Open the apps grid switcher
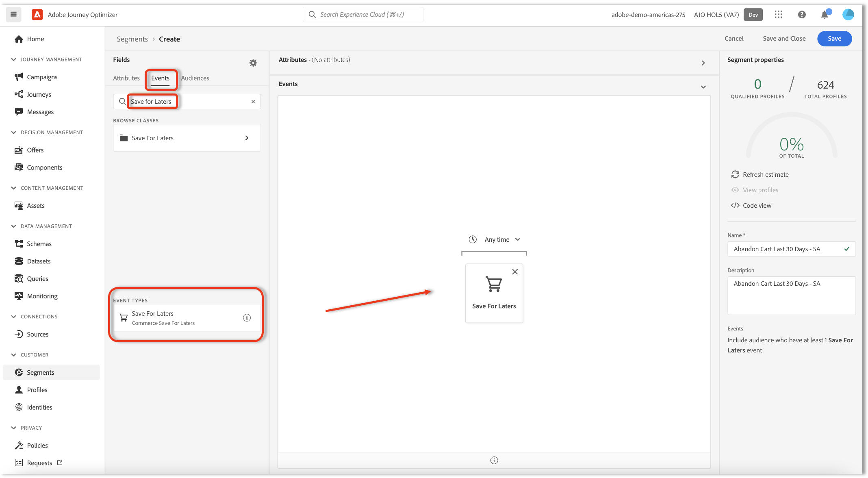The height and width of the screenshot is (478, 868). pos(778,15)
